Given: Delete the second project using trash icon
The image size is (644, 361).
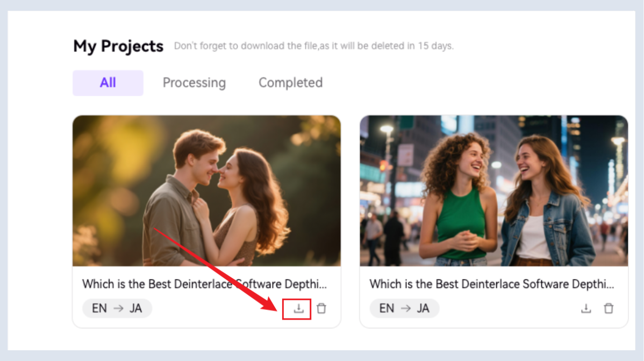Looking at the screenshot, I should pos(609,308).
